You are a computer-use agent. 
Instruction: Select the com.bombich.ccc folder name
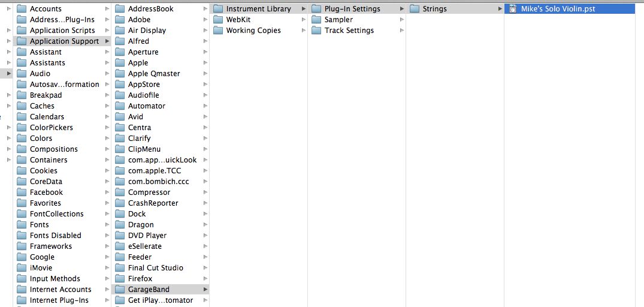[x=159, y=181]
